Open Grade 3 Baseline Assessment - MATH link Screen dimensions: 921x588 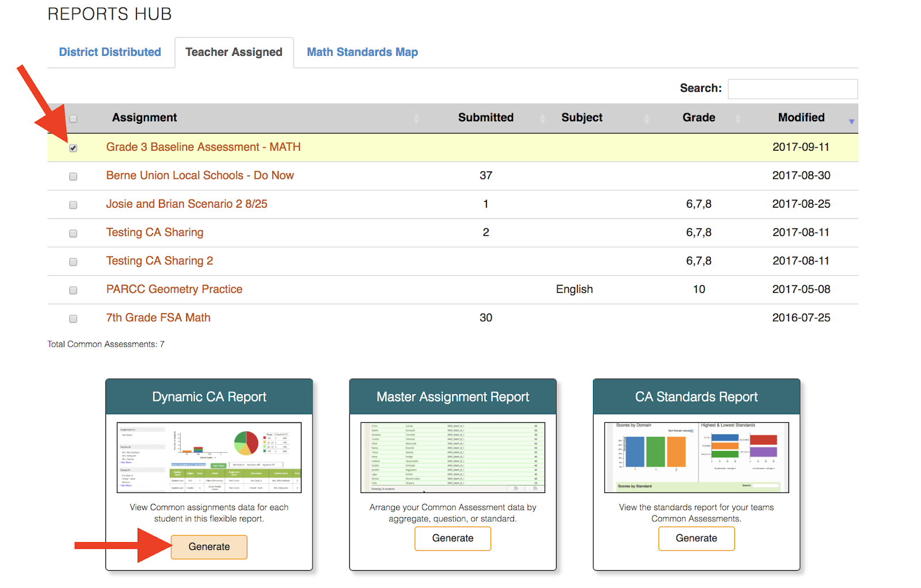coord(203,147)
